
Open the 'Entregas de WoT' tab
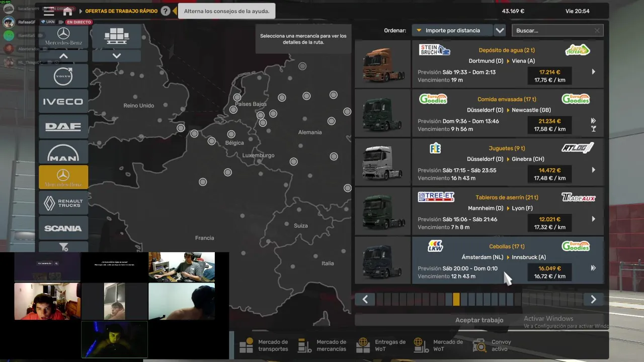coord(381,345)
